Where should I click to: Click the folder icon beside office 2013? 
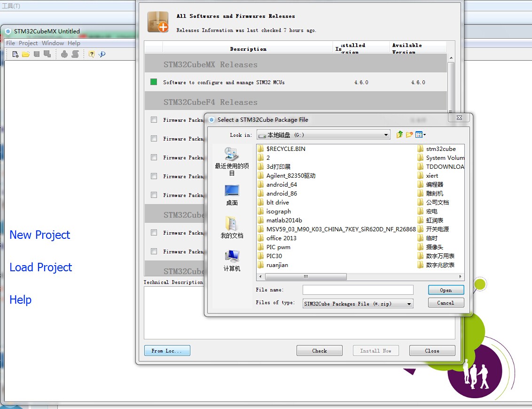pos(260,238)
